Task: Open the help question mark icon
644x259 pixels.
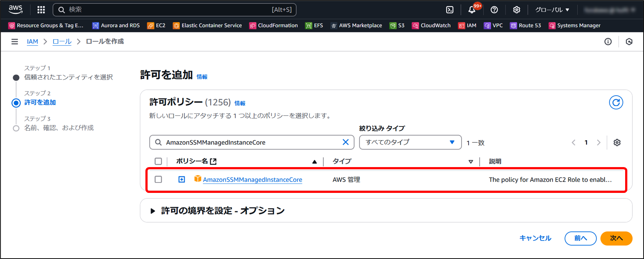Action: pos(494,10)
